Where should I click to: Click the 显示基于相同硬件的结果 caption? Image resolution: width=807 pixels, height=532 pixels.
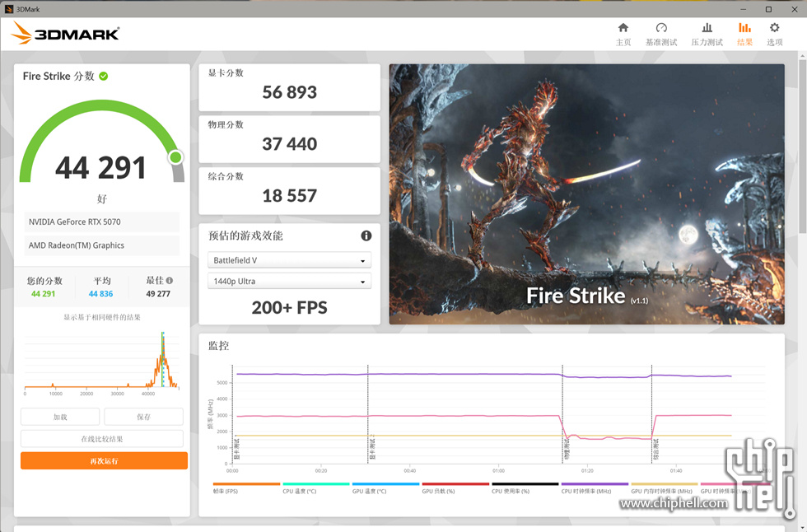[102, 317]
